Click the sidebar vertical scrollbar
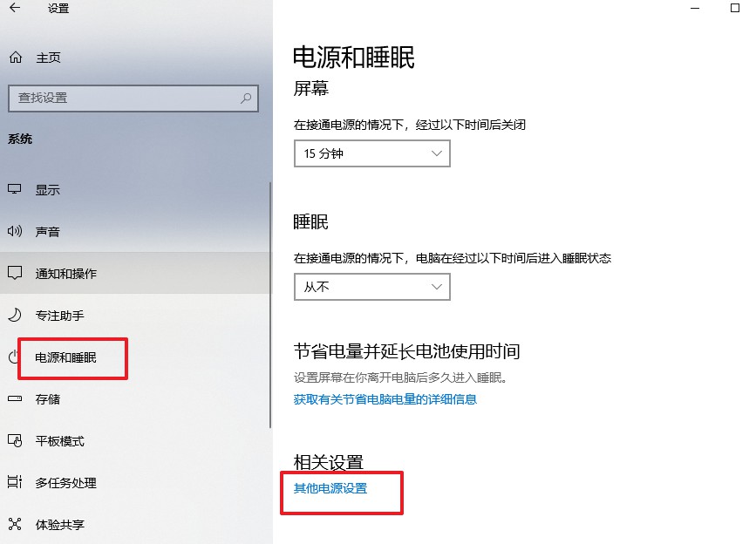The image size is (756, 544). [x=270, y=304]
